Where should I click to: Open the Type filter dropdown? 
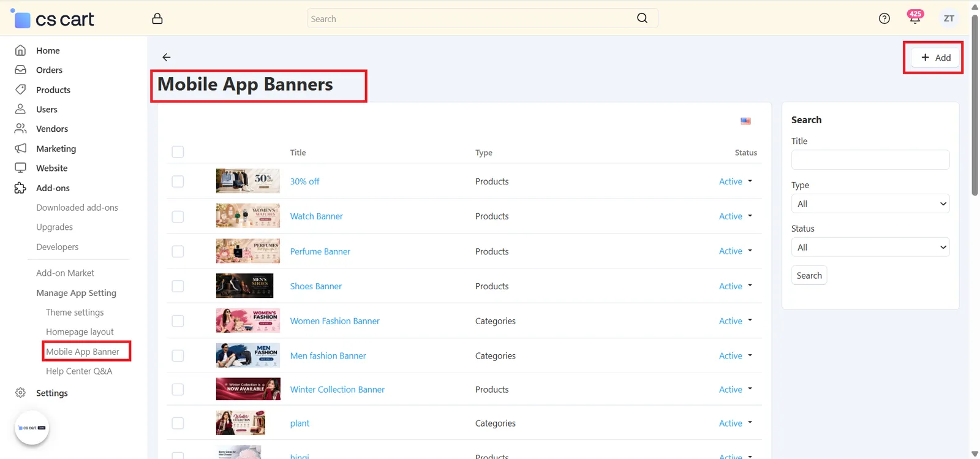click(x=870, y=203)
